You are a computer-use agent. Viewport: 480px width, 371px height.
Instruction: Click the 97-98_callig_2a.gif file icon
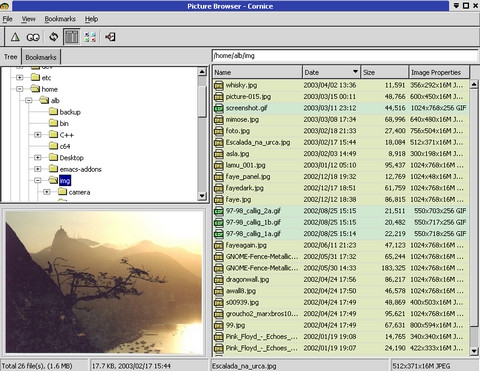(219, 211)
